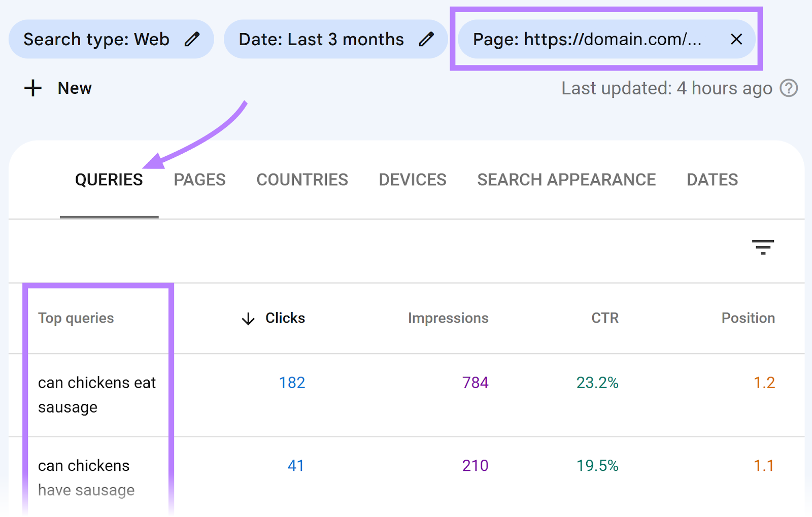Select the QUERIES tab
This screenshot has height=517, width=812.
[109, 180]
